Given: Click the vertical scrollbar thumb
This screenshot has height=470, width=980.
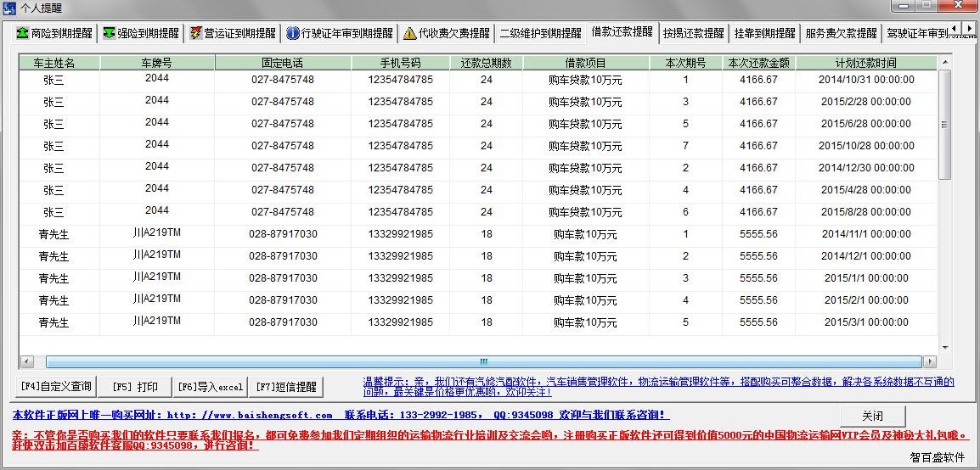Looking at the screenshot, I should tap(944, 125).
